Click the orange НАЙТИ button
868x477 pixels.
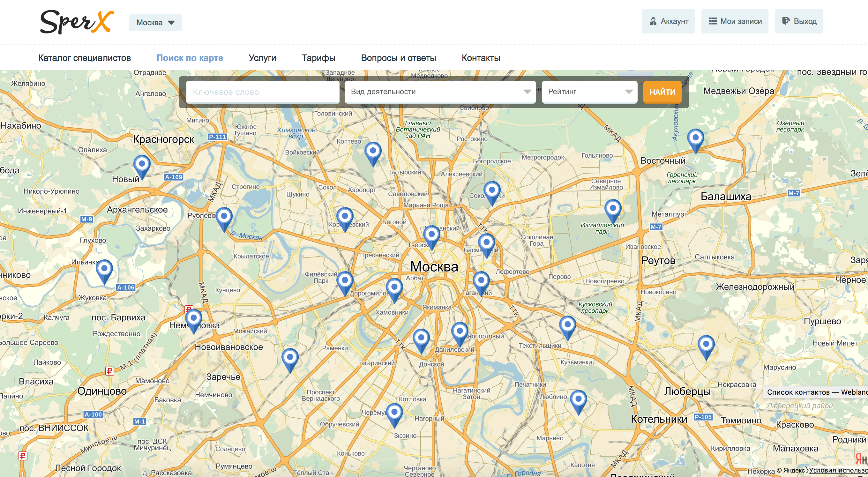tap(662, 92)
